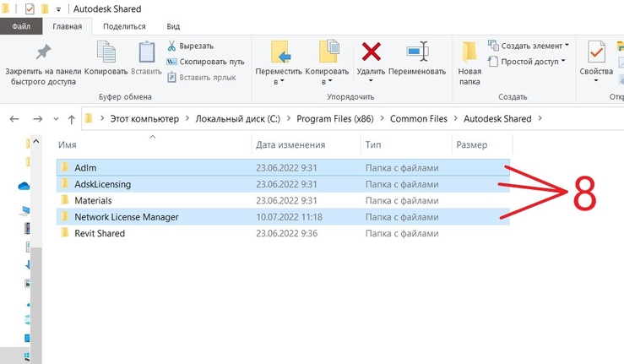
Task: Select the Revit Shared folder
Action: click(283, 233)
